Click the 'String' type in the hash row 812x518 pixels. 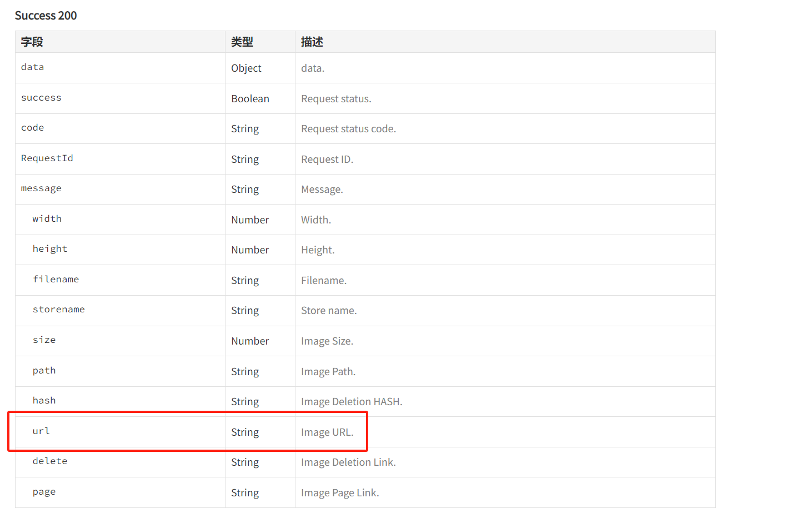click(245, 401)
